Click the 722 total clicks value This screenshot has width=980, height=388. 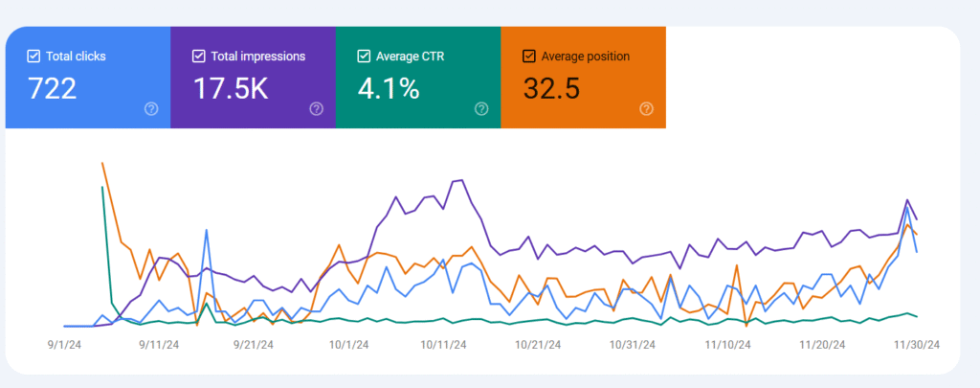53,88
